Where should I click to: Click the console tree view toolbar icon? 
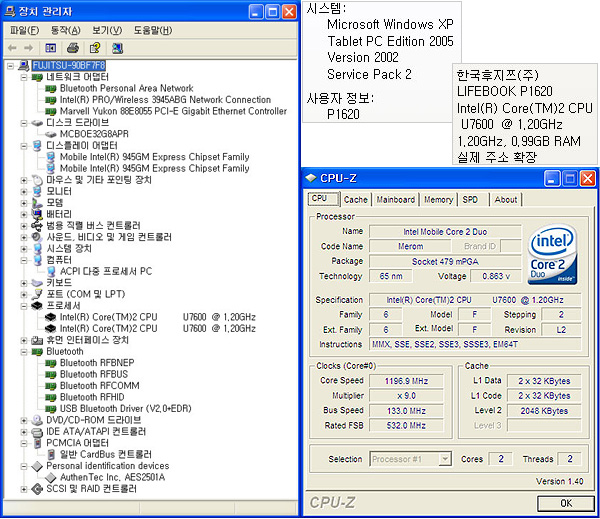(x=51, y=48)
